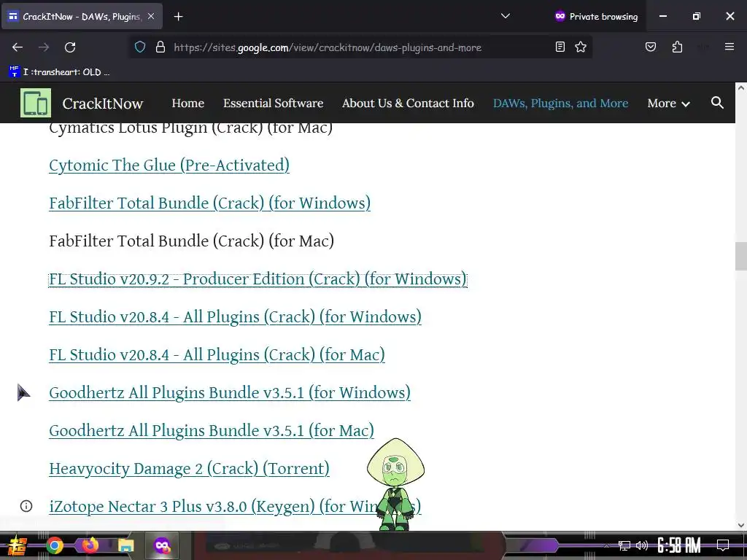Open Essential Software page
Screen dimensions: 747x560
tap(273, 104)
